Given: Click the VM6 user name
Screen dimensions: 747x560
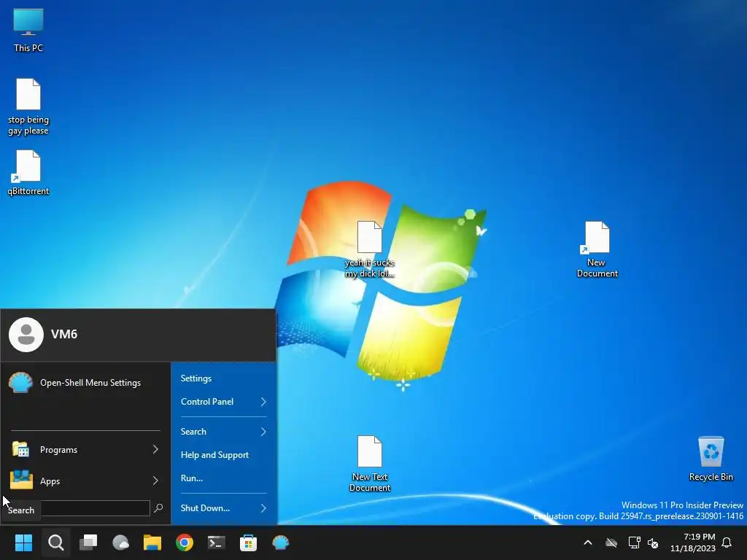Looking at the screenshot, I should click(x=64, y=334).
